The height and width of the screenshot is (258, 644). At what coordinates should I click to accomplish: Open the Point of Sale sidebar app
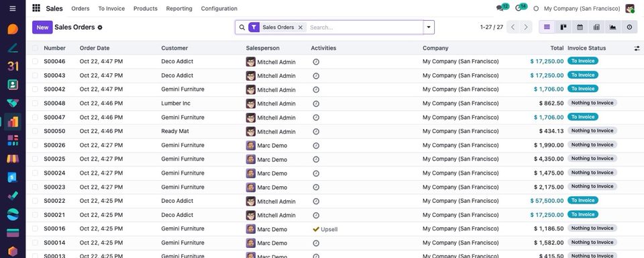point(13,159)
